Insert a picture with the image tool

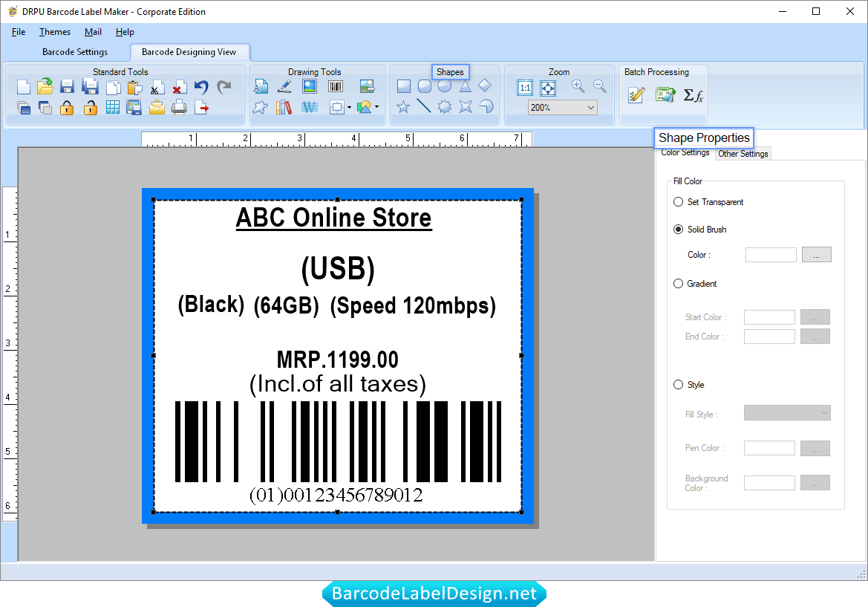[x=310, y=86]
